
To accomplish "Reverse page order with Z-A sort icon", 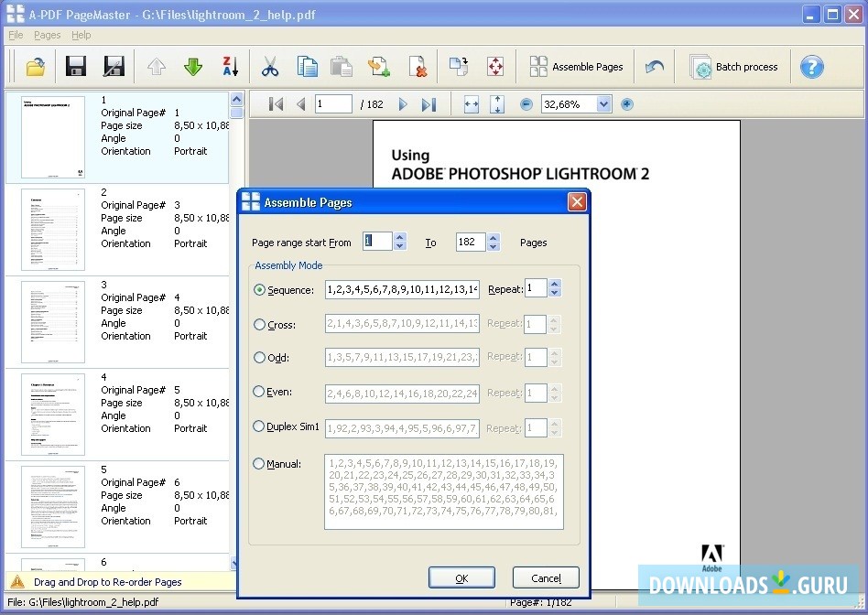I will (x=231, y=67).
